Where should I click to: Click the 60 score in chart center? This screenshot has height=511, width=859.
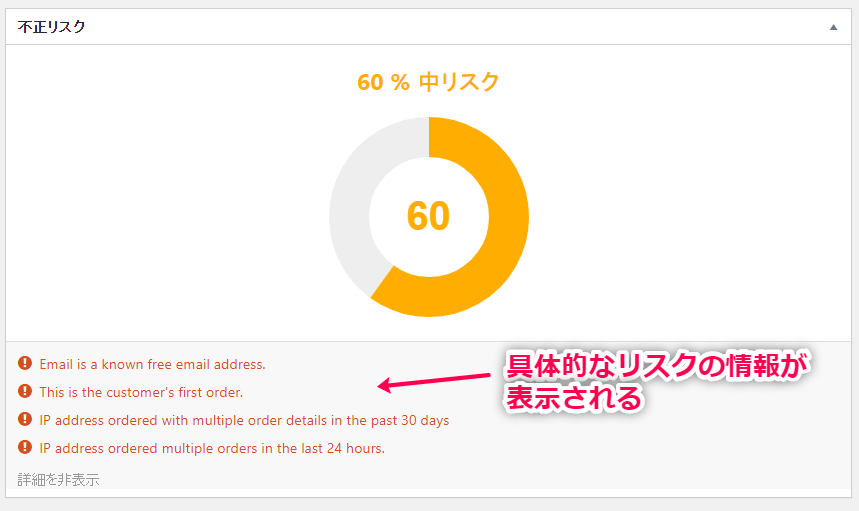click(x=428, y=216)
